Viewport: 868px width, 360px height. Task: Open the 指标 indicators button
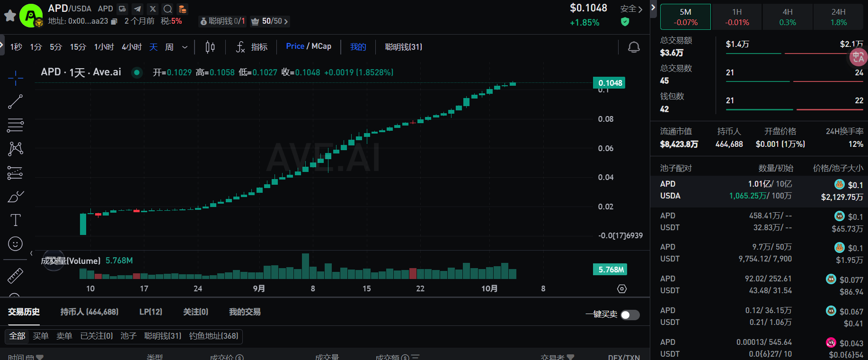pos(252,47)
